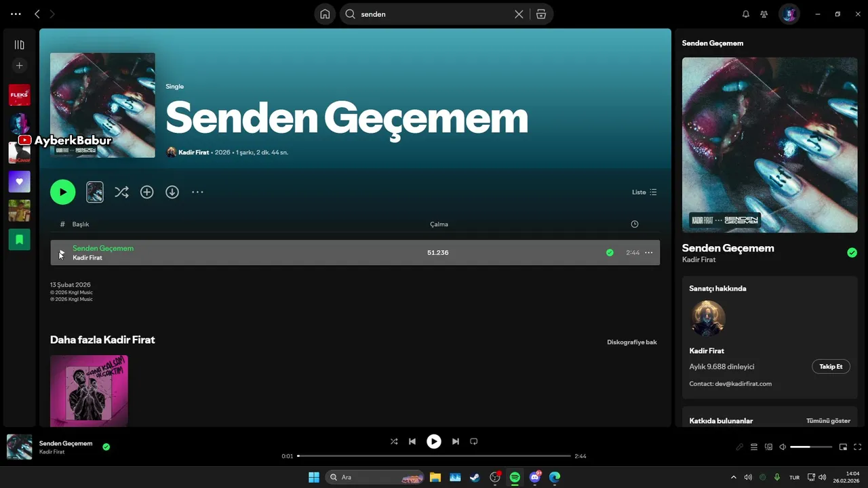Open the notifications bell

[x=746, y=14]
